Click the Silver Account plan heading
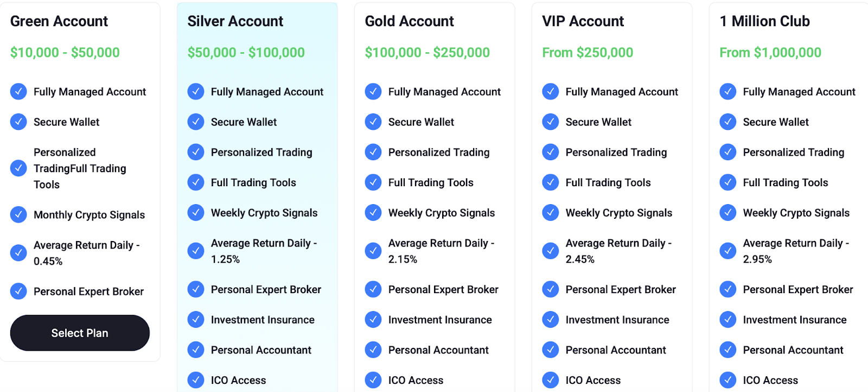Image resolution: width=868 pixels, height=392 pixels. click(x=235, y=21)
